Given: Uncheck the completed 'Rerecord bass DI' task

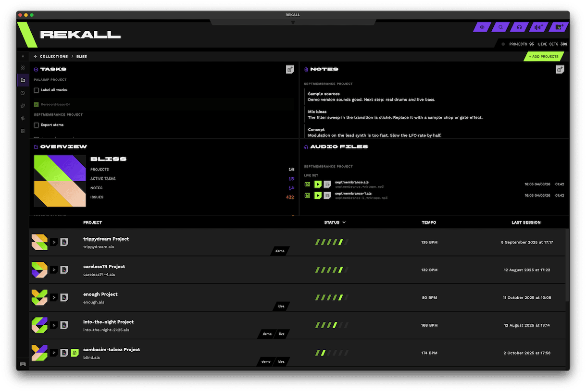Looking at the screenshot, I should (36, 104).
